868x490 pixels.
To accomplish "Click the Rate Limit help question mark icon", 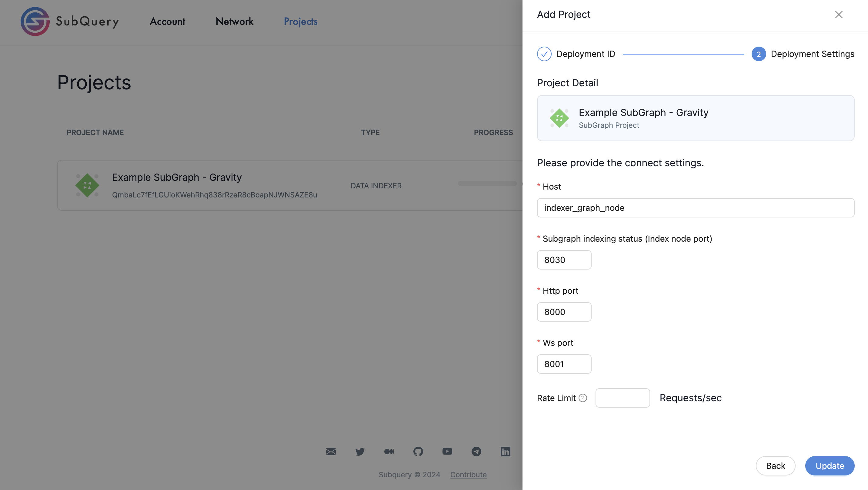I will click(x=583, y=398).
